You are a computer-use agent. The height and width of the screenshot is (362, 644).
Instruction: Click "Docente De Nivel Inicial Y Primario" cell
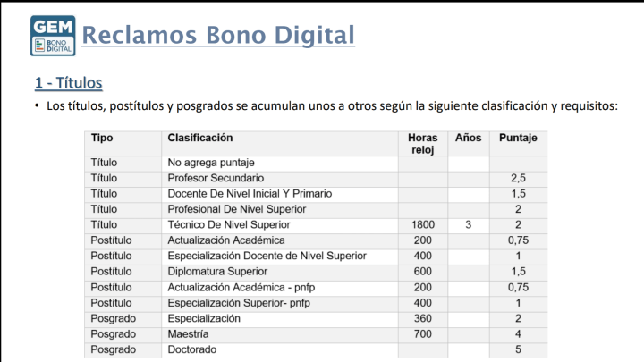pos(250,194)
